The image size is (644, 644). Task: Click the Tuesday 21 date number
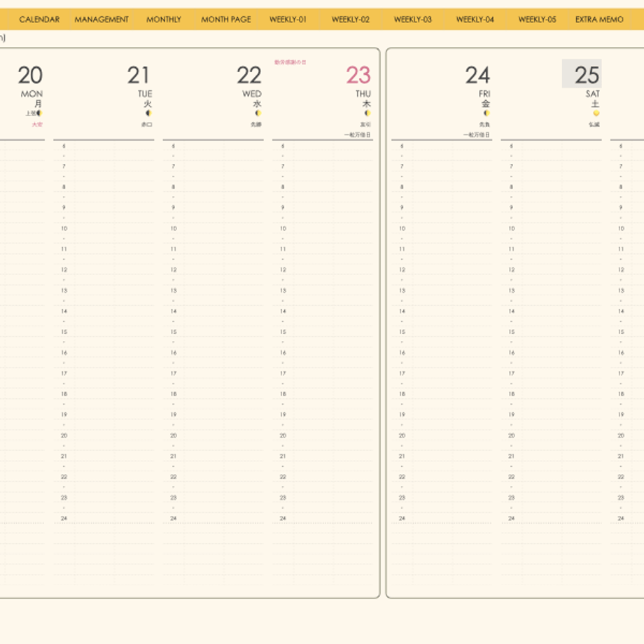(138, 75)
